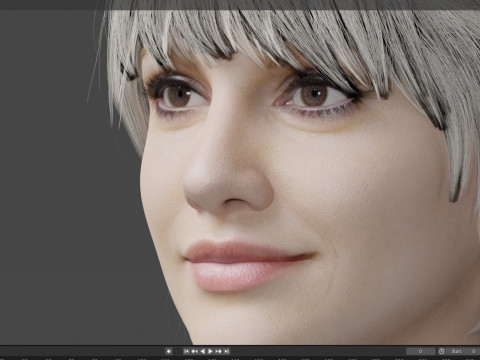This screenshot has height=360, width=480.
Task: Click the Start frame field
Action: (463, 351)
